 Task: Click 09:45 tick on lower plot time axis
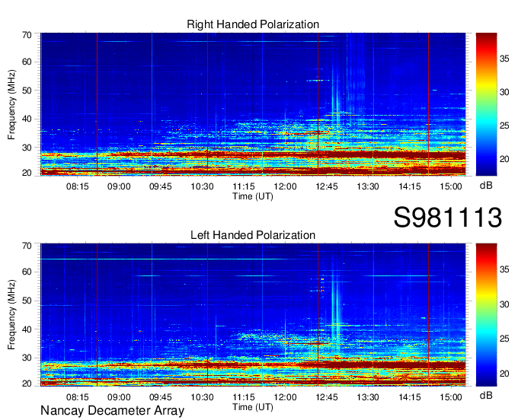click(x=161, y=397)
